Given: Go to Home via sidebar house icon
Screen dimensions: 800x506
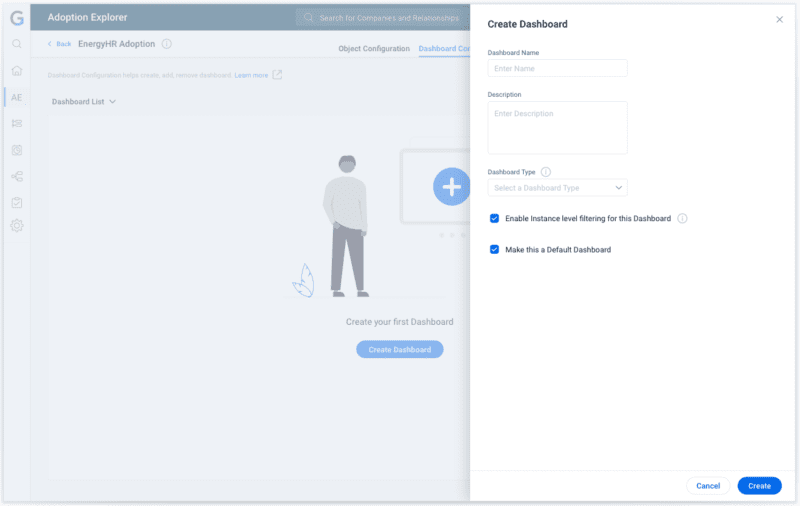Looking at the screenshot, I should pyautogui.click(x=17, y=71).
